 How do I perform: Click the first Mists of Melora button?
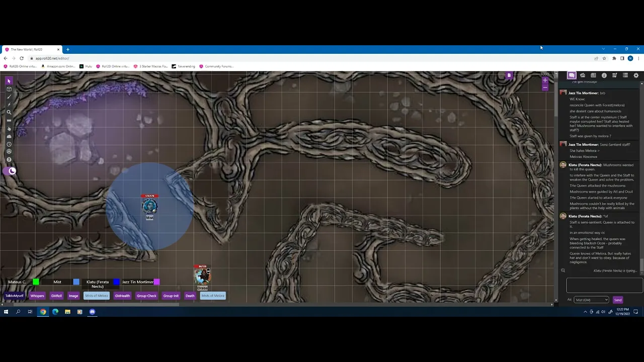click(97, 296)
